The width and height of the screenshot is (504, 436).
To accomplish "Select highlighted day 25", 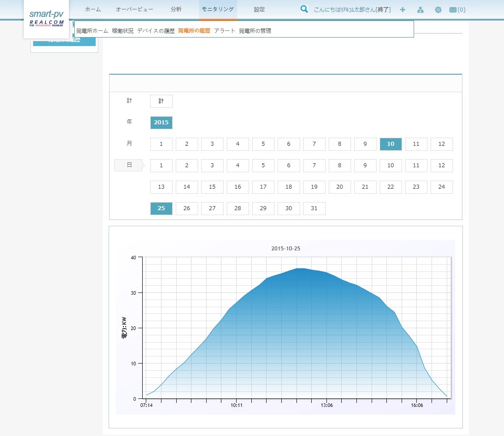I will 161,208.
